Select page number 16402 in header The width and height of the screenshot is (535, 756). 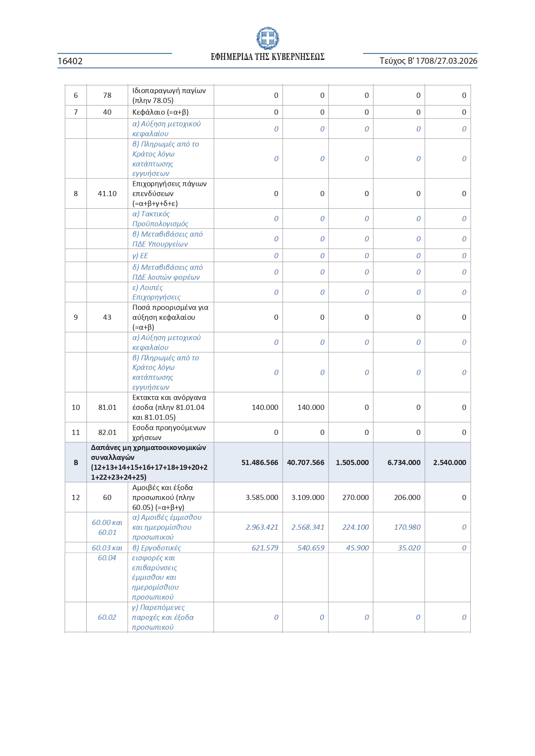[x=70, y=61]
